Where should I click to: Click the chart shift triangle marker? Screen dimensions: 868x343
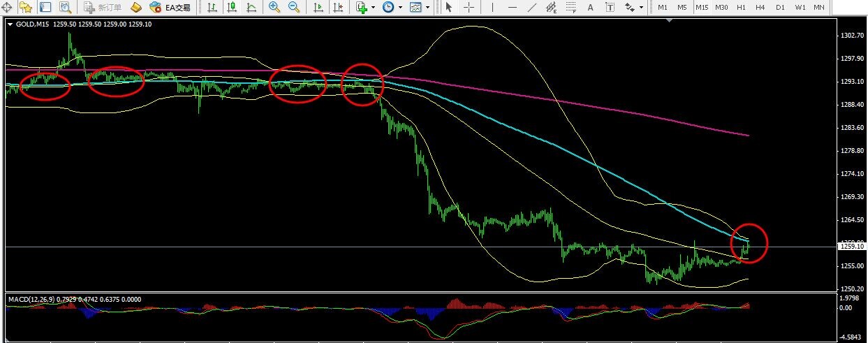pos(670,20)
